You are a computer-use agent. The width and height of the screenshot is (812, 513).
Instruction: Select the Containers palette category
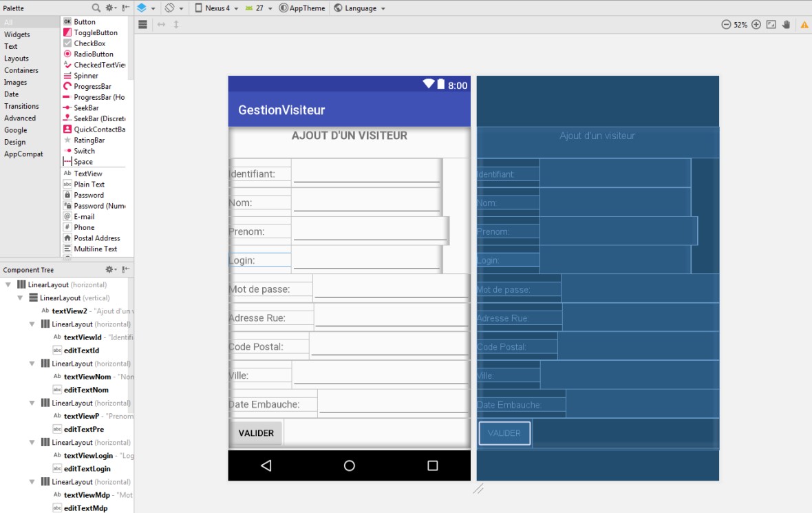pos(21,70)
